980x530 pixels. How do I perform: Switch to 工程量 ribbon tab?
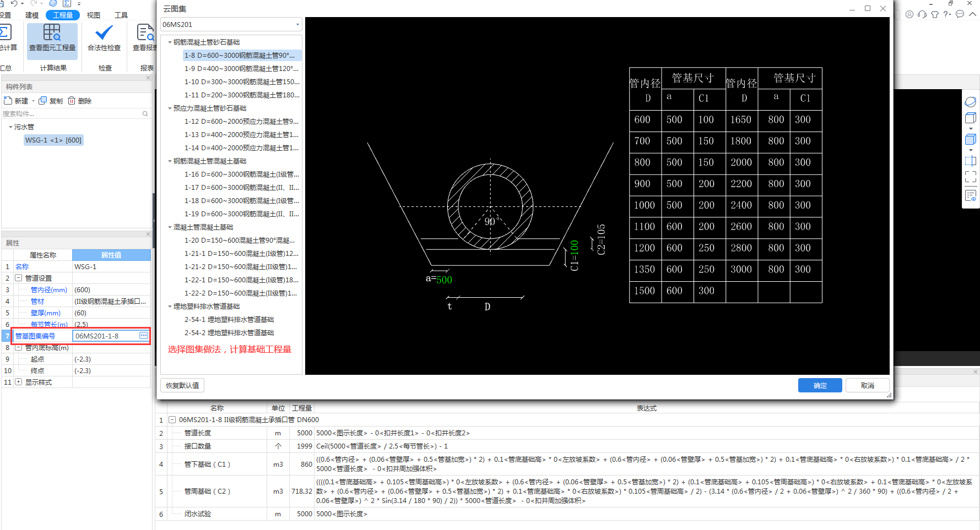pos(63,15)
